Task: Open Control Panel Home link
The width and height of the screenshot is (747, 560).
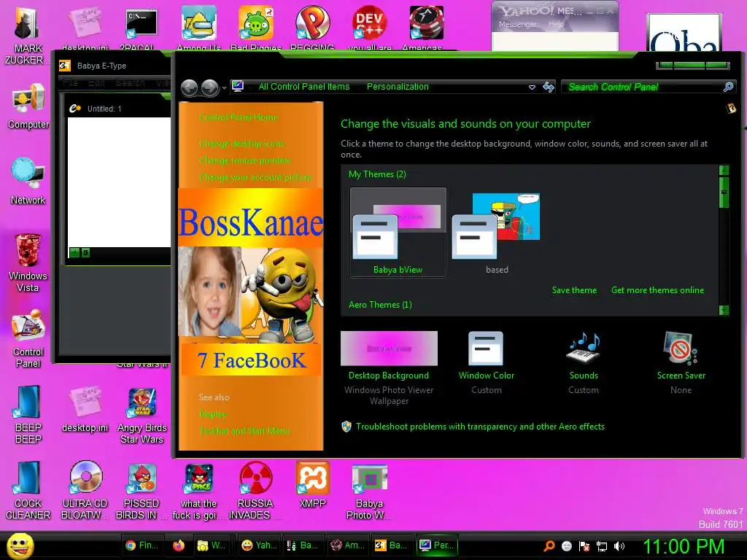Action: [x=239, y=117]
